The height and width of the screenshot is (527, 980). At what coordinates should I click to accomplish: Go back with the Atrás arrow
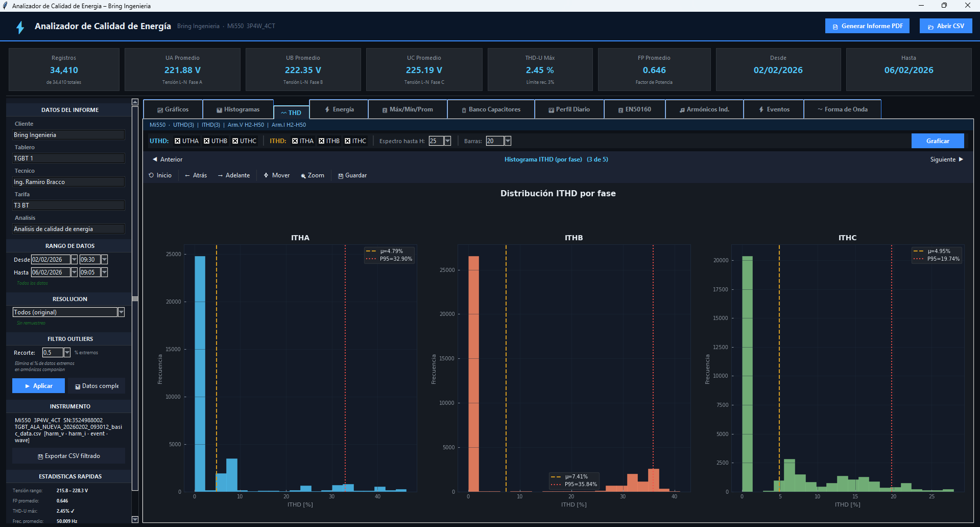(x=196, y=175)
